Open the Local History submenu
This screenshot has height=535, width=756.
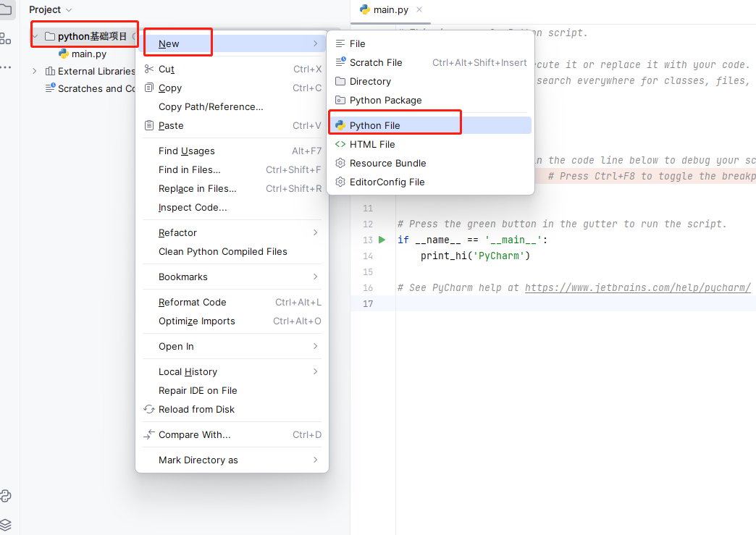pos(232,371)
